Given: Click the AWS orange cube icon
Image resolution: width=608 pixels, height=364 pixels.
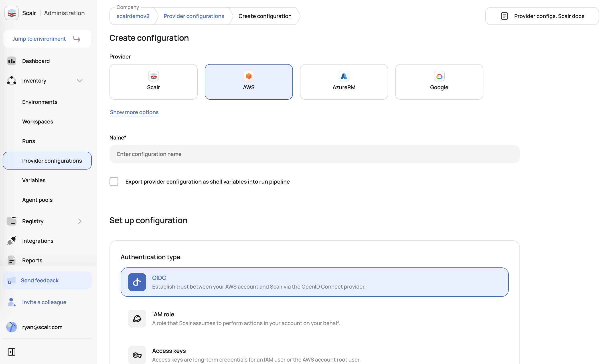Looking at the screenshot, I should click(x=249, y=76).
